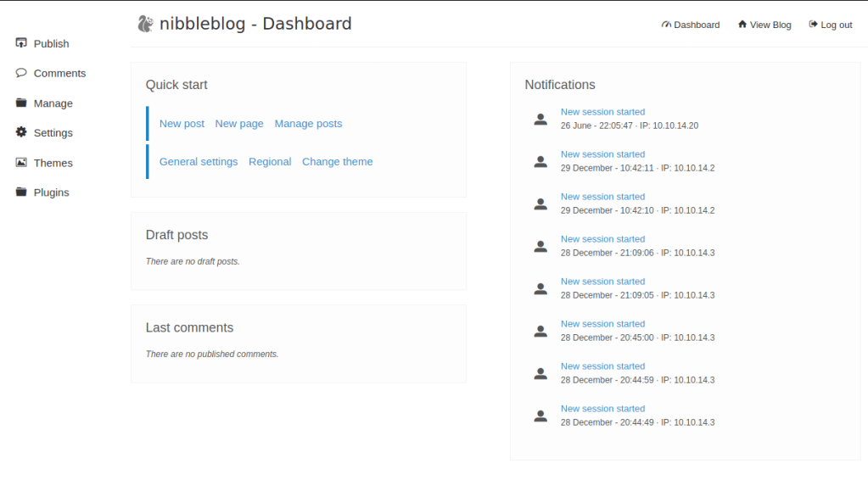868x480 pixels.
Task: Click the nibbleblog squirrel logo icon
Action: [145, 24]
